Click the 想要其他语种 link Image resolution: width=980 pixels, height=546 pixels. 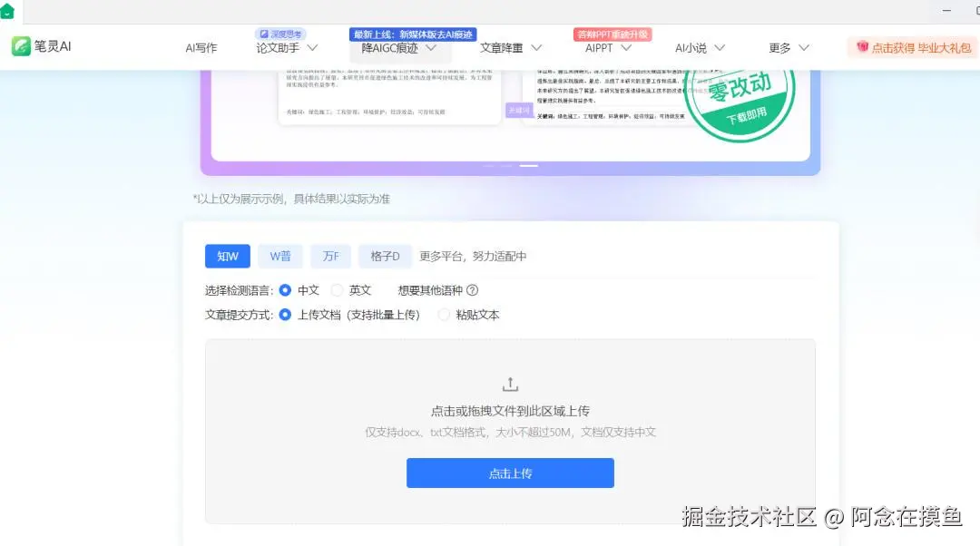(x=430, y=290)
